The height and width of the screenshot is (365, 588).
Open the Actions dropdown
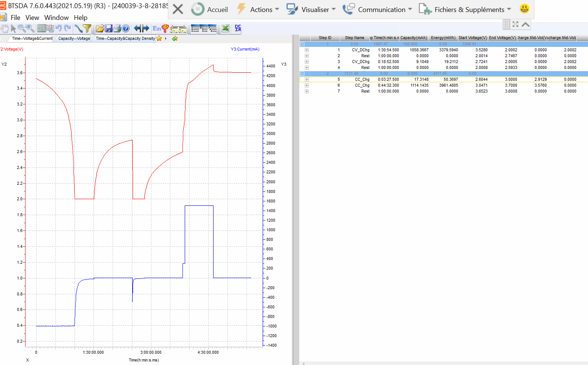click(258, 9)
